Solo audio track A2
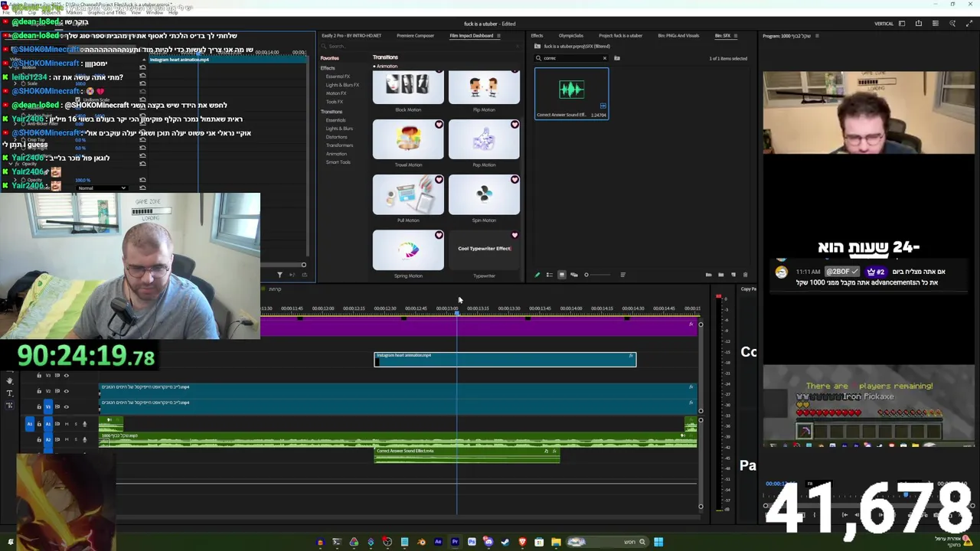The width and height of the screenshot is (980, 551). pyautogui.click(x=75, y=439)
